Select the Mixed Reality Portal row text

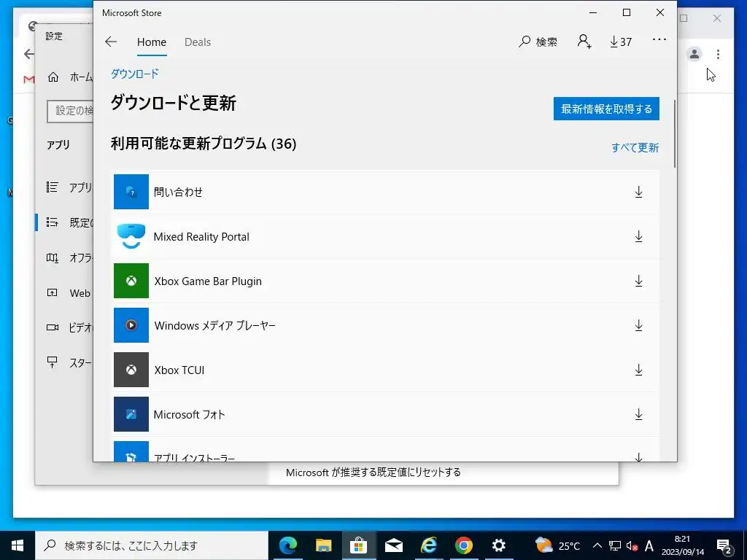201,237
